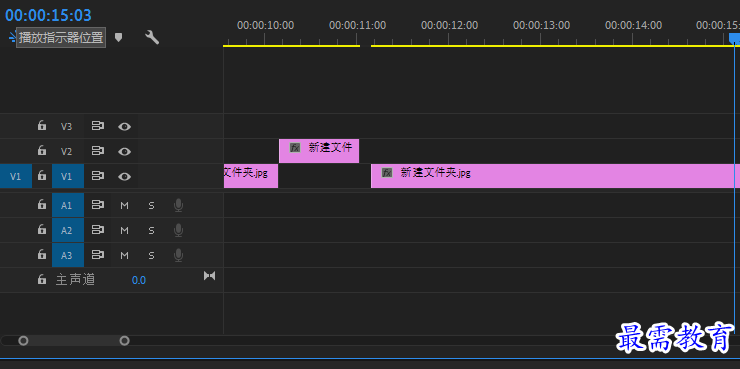Toggle lock on track V2
The height and width of the screenshot is (369, 740).
coord(42,151)
